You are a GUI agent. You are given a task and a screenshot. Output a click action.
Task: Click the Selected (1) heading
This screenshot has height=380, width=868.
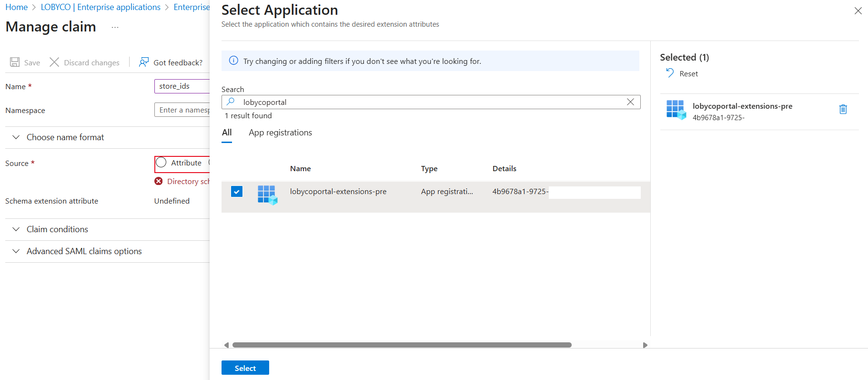pos(685,57)
